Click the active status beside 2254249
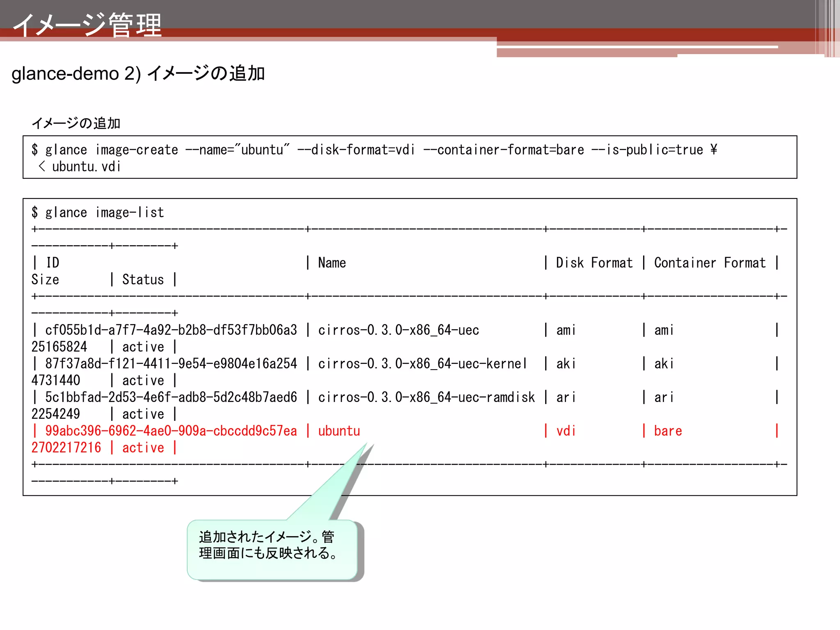Screen dimensions: 840x630 (x=143, y=414)
